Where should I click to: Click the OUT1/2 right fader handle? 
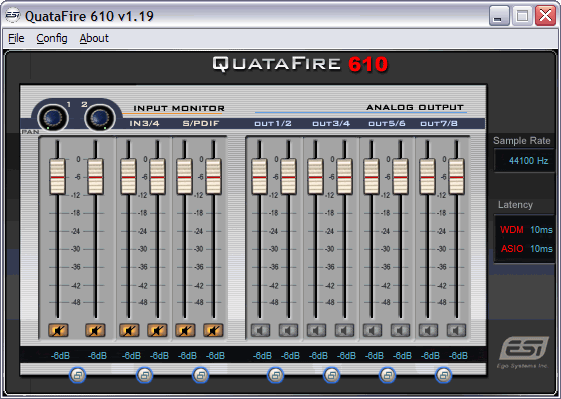point(288,177)
